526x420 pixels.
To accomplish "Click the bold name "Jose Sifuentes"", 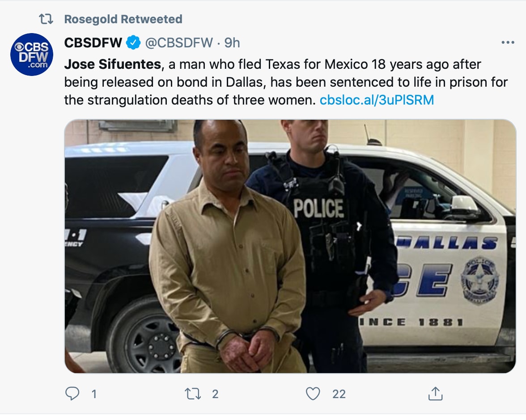I will coord(112,64).
